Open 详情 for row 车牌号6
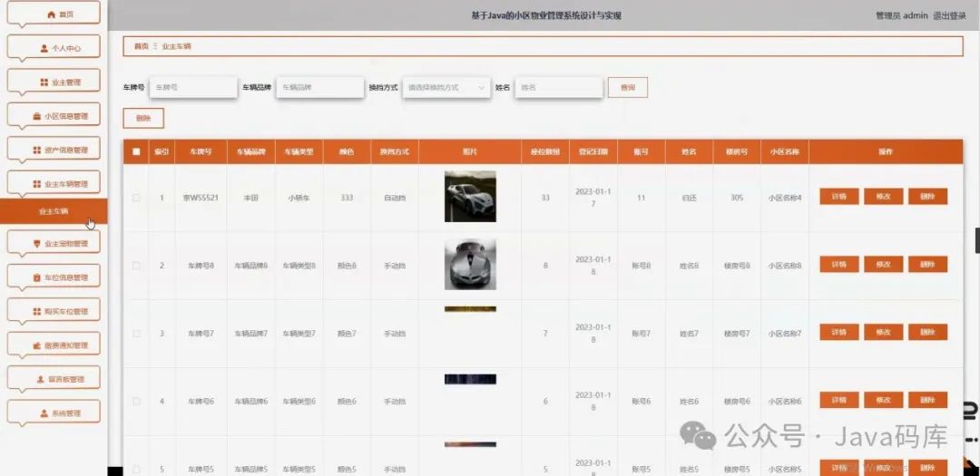 click(838, 400)
